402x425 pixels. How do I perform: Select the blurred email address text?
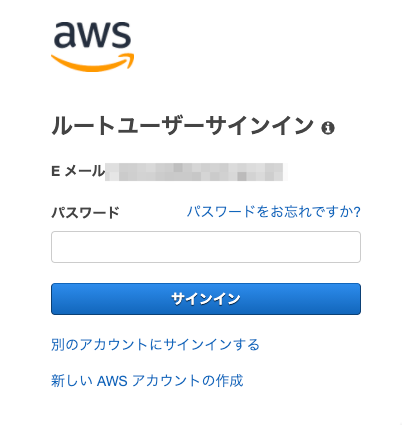pyautogui.click(x=196, y=172)
